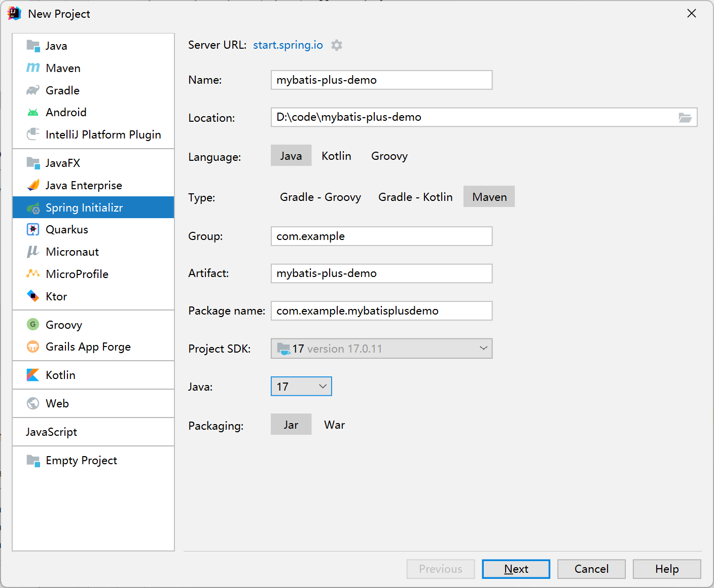This screenshot has height=588, width=714.
Task: Select Kotlin as the project language
Action: tap(336, 156)
